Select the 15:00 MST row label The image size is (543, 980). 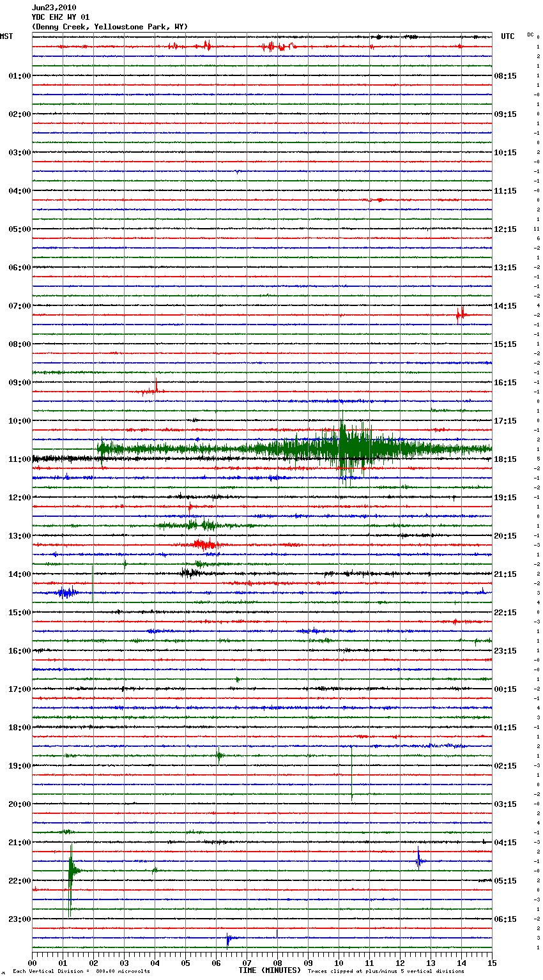pos(20,613)
